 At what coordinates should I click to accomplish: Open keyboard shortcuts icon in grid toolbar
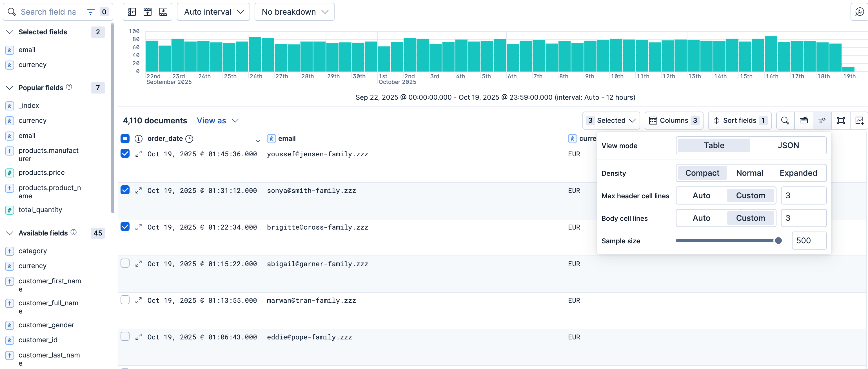(804, 121)
